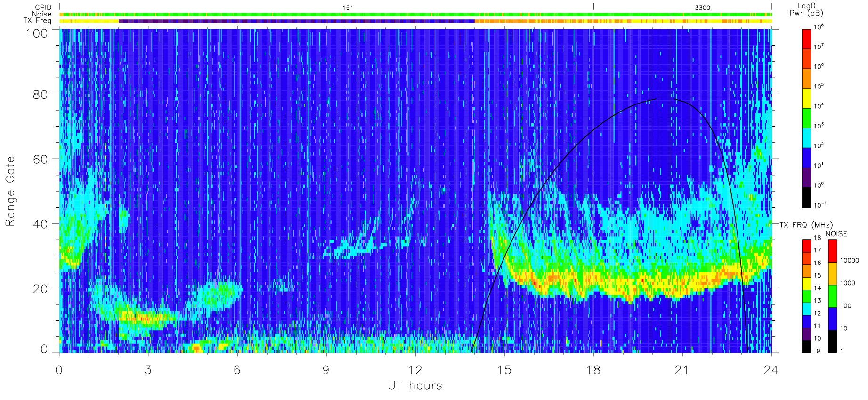Pick the red top segment of TX FRQ colorbar
Screen dimensions: 868x400
(806, 246)
